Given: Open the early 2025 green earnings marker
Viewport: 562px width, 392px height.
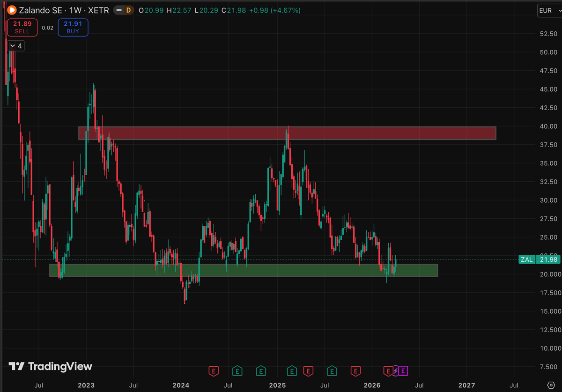Looking at the screenshot, I should 292,371.
